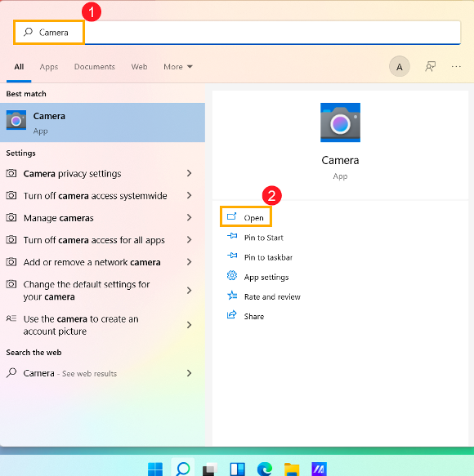
Task: Switch to the Documents tab
Action: coord(95,67)
